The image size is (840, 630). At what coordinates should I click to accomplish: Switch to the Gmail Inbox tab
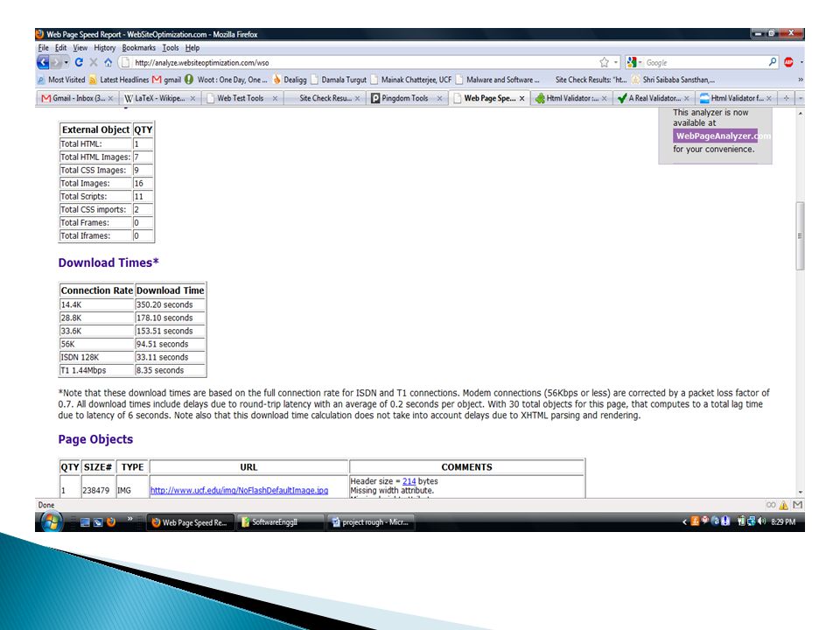[77, 98]
